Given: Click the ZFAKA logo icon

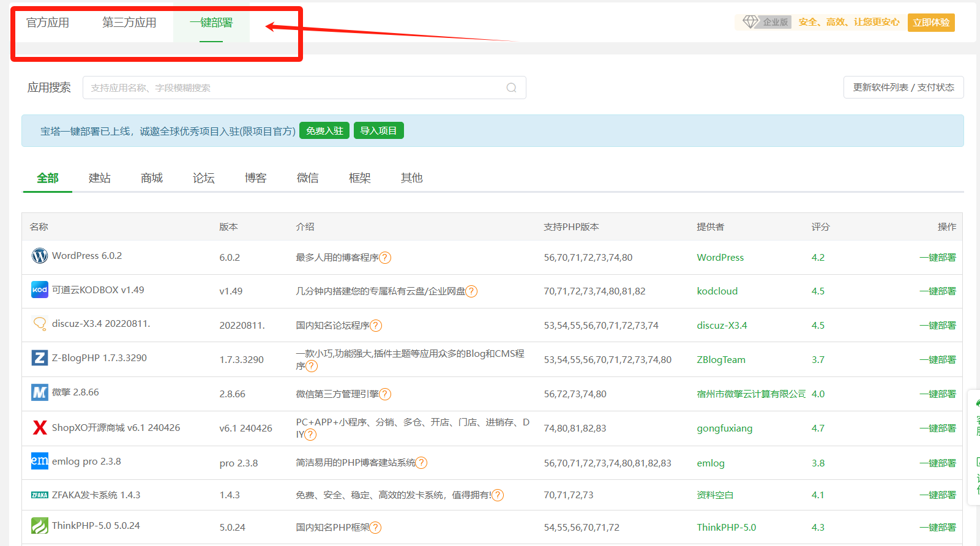Looking at the screenshot, I should click(x=40, y=495).
